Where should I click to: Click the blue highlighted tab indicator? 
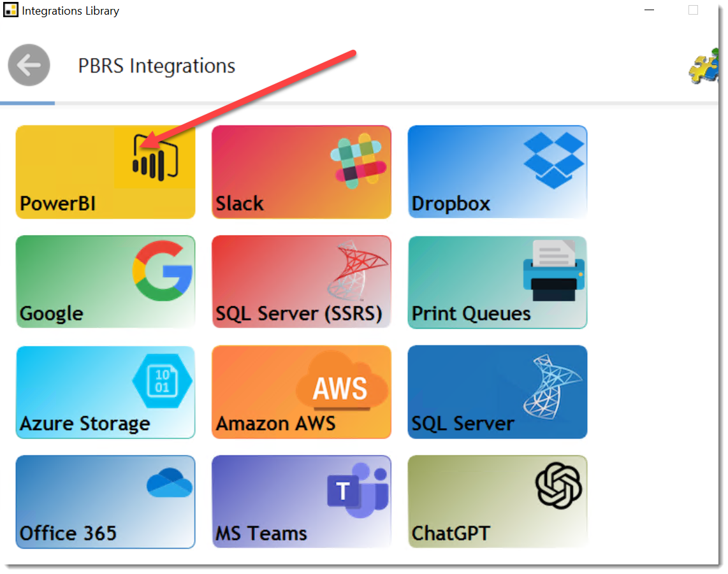click(x=27, y=101)
